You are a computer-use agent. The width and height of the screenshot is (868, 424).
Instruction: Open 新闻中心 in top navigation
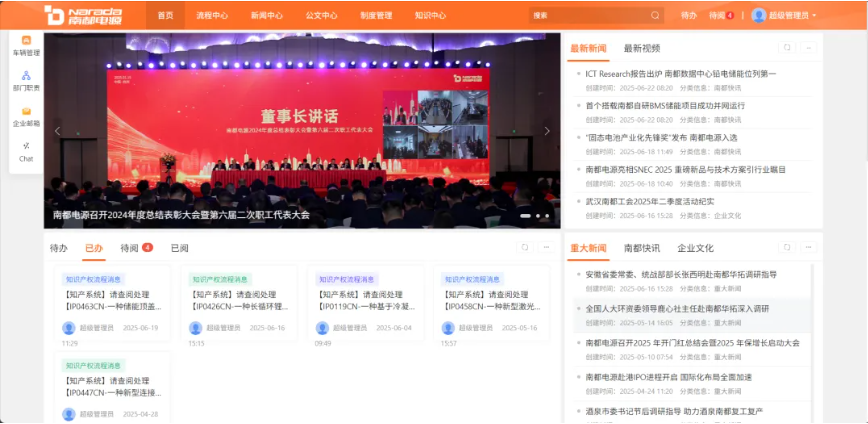[267, 16]
